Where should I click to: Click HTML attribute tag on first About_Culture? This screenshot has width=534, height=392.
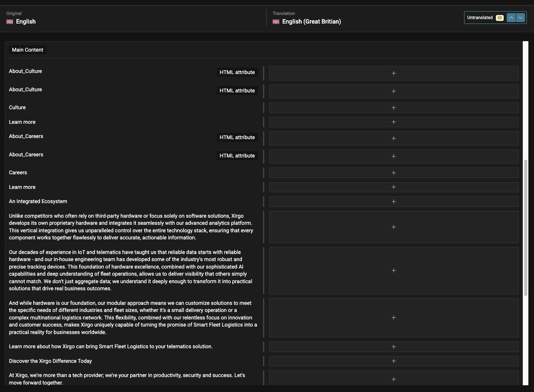[x=237, y=72]
